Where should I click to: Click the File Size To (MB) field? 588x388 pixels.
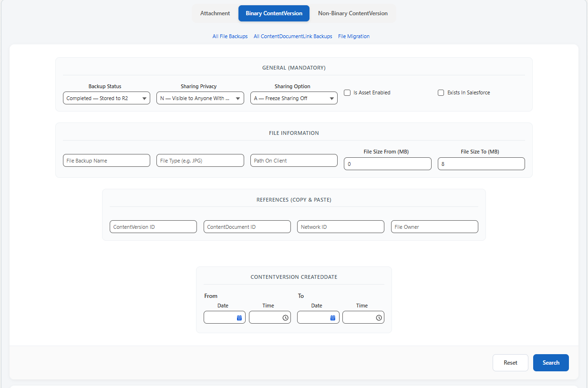[x=481, y=164]
